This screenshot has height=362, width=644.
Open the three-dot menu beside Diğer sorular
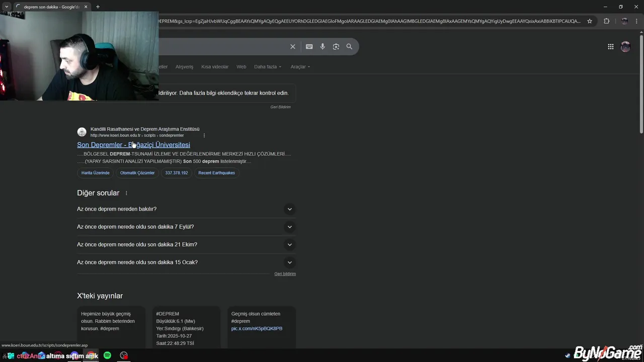126,193
